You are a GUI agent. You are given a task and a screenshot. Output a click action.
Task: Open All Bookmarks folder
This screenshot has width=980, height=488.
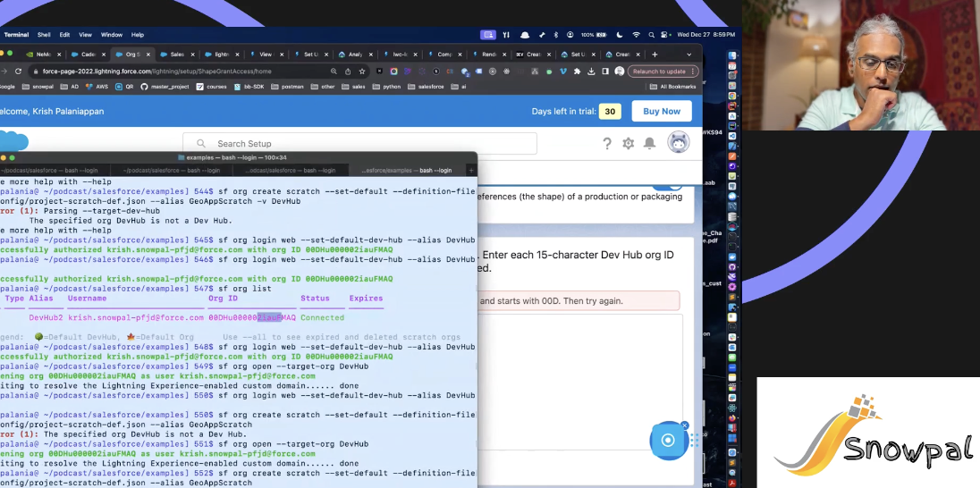click(x=672, y=87)
